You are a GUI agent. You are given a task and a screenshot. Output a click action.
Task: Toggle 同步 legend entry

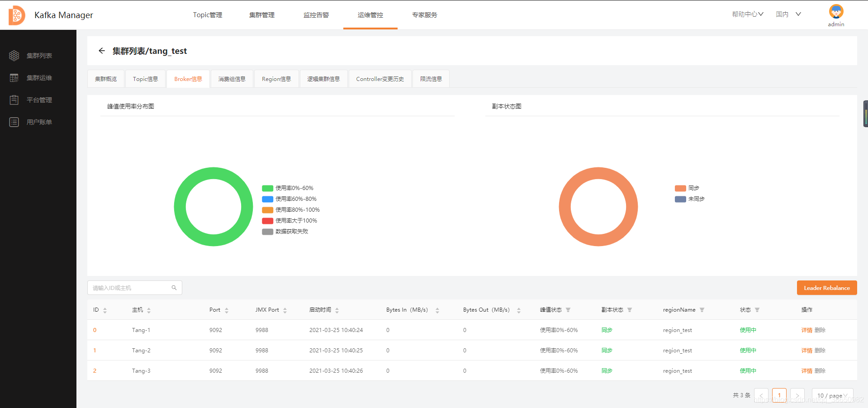tap(687, 188)
